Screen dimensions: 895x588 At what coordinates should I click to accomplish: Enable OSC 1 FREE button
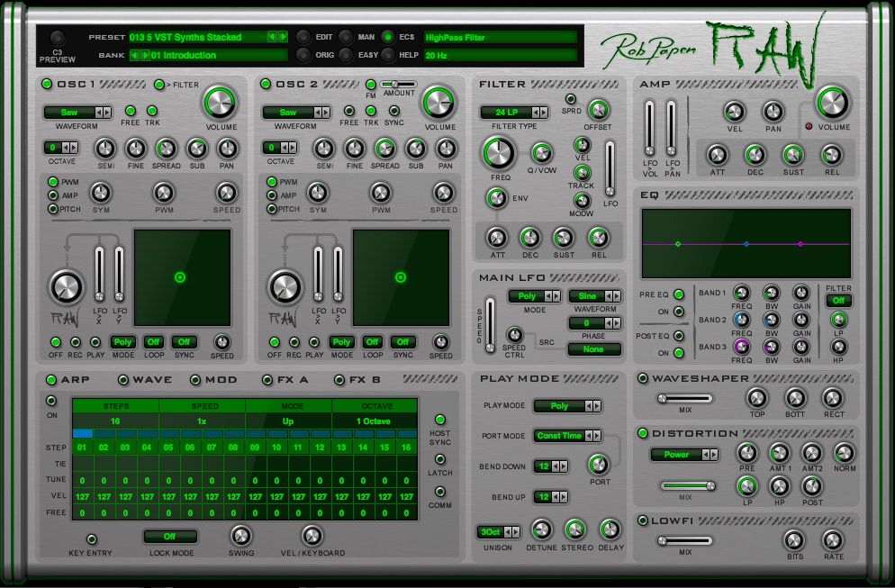[131, 111]
